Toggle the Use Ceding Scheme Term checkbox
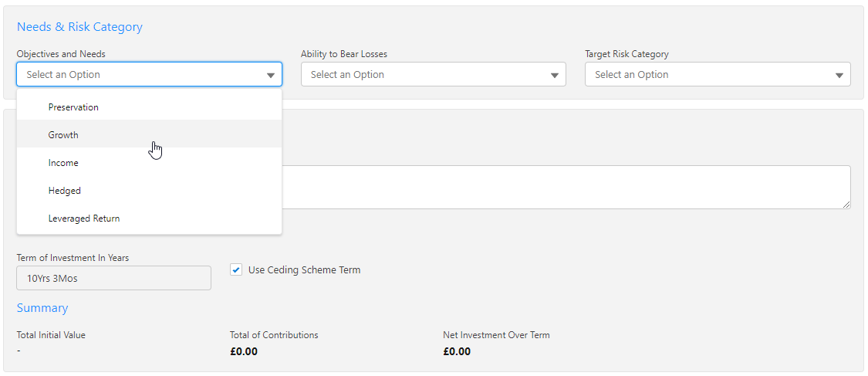Viewport: 868px width, 376px height. tap(236, 270)
